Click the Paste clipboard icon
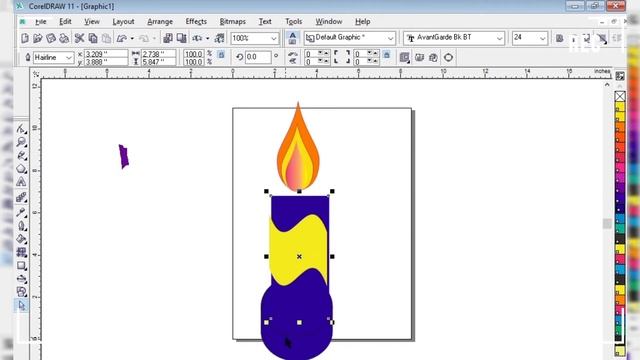 click(107, 38)
